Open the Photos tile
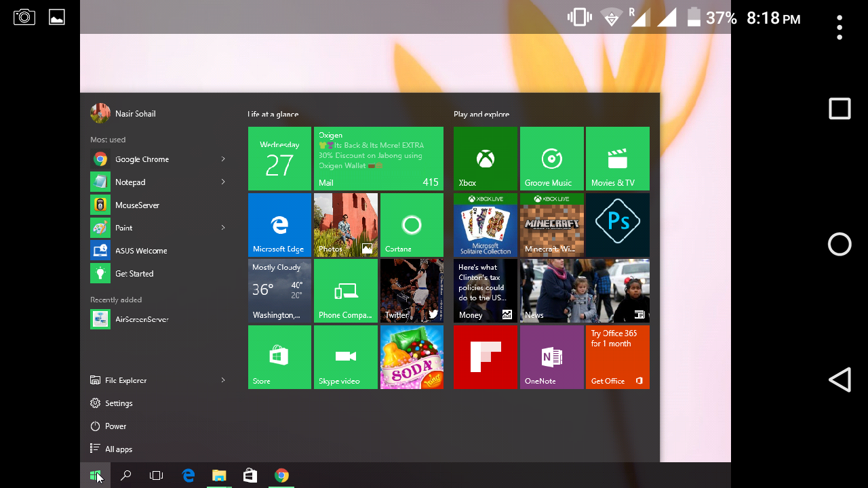 pyautogui.click(x=346, y=225)
